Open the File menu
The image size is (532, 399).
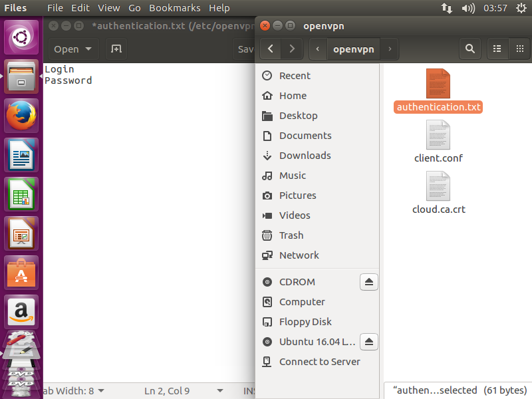[x=55, y=8]
